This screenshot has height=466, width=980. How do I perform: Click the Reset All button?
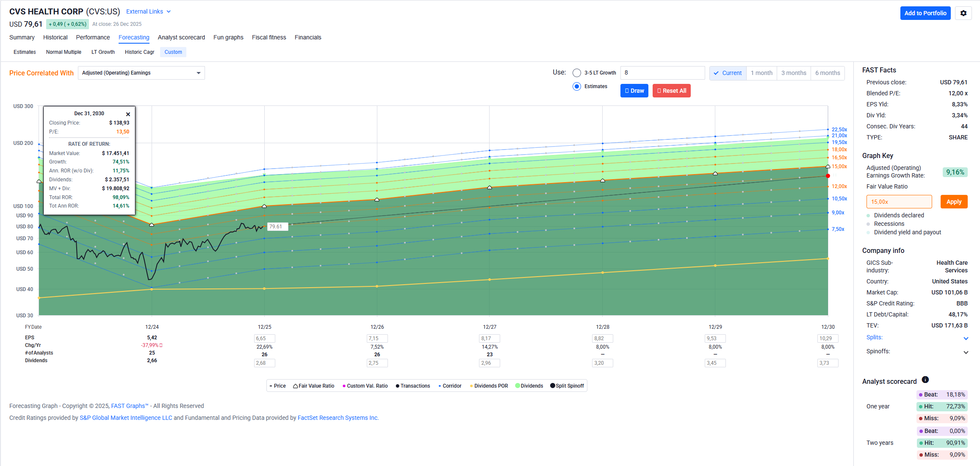click(x=671, y=91)
